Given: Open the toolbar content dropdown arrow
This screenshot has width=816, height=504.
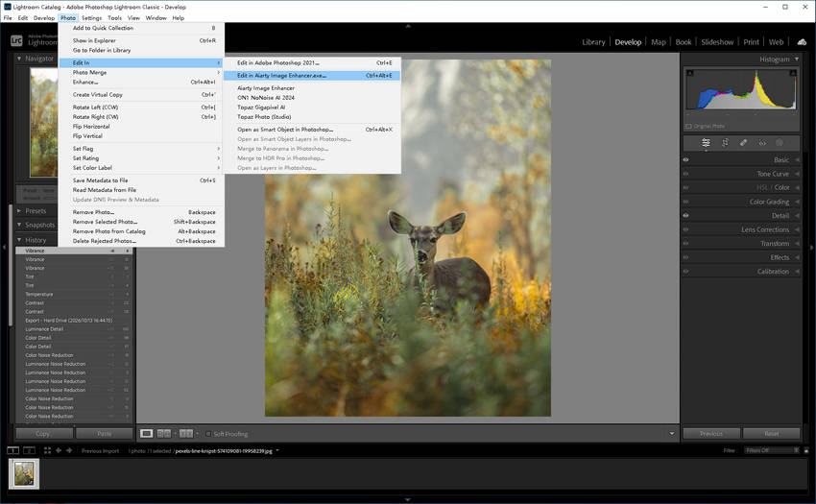Looking at the screenshot, I should tap(672, 434).
